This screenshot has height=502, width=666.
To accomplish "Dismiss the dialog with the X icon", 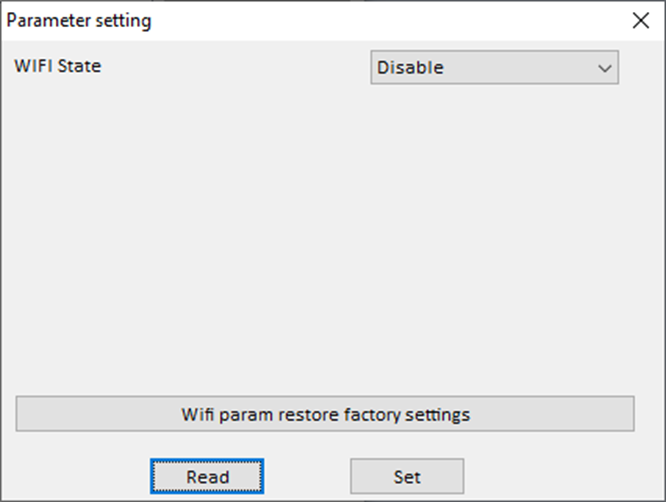I will point(641,20).
